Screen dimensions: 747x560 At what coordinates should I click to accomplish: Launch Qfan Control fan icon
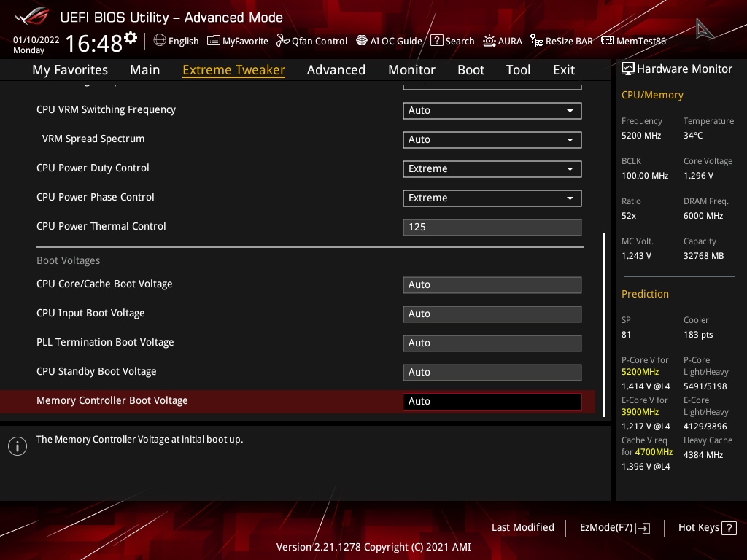point(282,41)
